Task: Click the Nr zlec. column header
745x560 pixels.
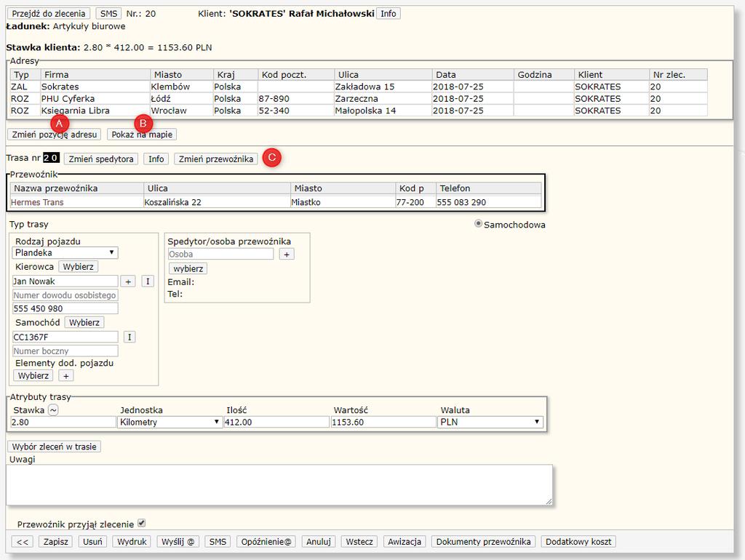Action: (x=679, y=75)
